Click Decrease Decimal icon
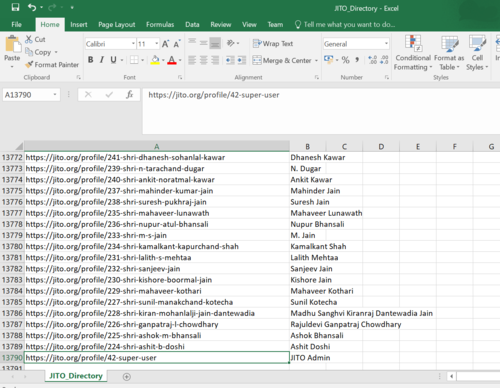The height and width of the screenshot is (388, 500). (384, 60)
